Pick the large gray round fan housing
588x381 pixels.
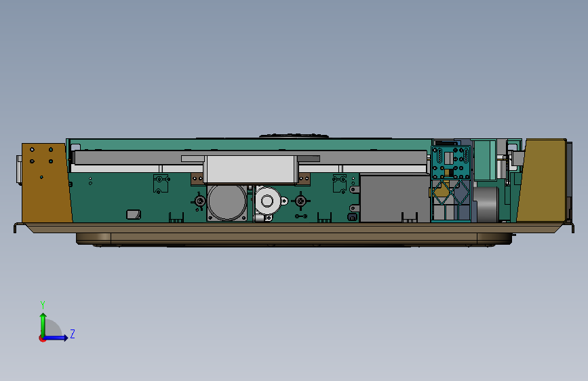[x=227, y=203]
